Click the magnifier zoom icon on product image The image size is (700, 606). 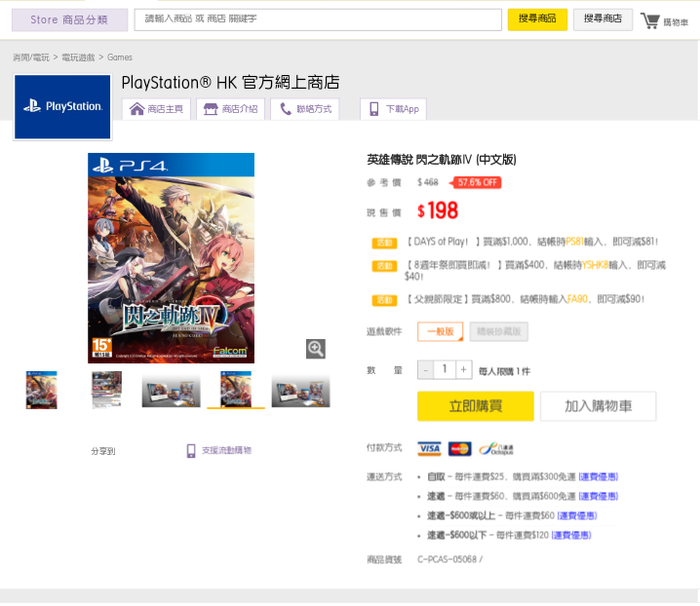click(315, 349)
